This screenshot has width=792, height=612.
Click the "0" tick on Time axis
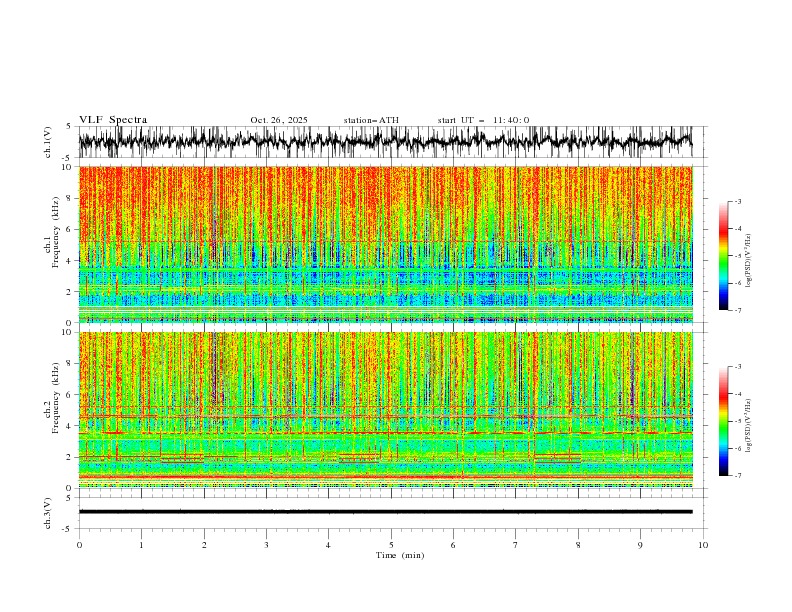click(79, 545)
